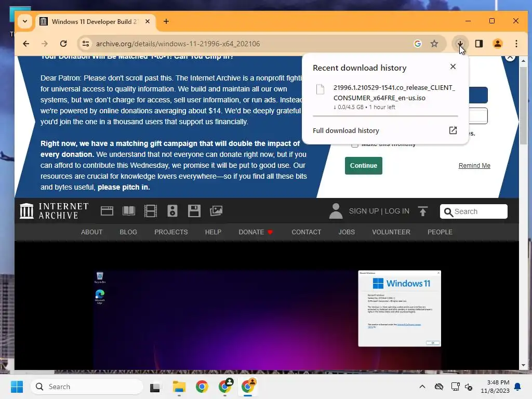Open the Web (Wayback Machine) icon
Viewport: 532px width, 399px height.
107,211
